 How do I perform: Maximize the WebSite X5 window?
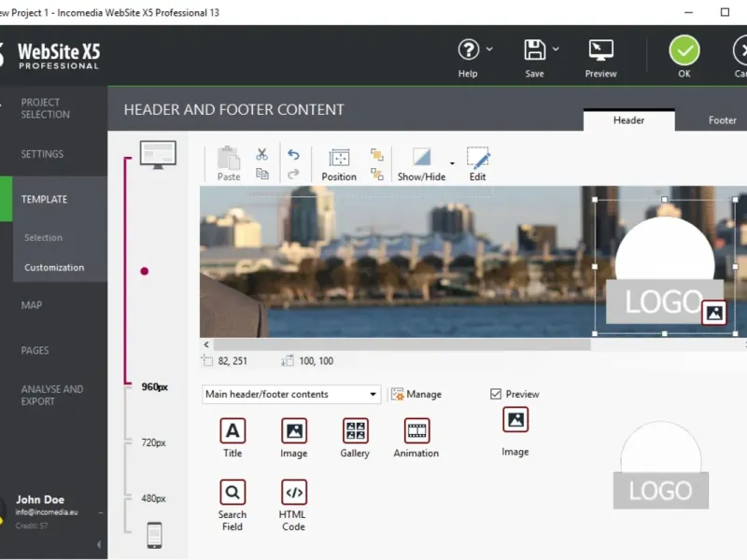725,12
